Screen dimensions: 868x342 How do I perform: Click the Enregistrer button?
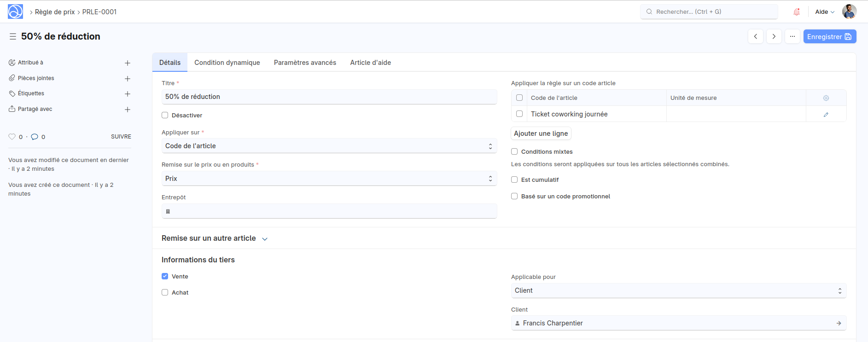click(829, 36)
